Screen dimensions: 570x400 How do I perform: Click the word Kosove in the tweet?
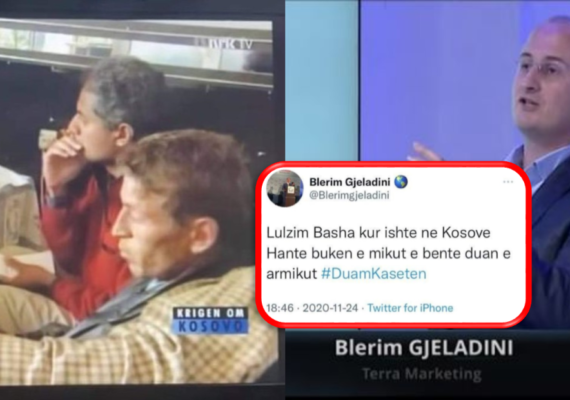pos(466,233)
